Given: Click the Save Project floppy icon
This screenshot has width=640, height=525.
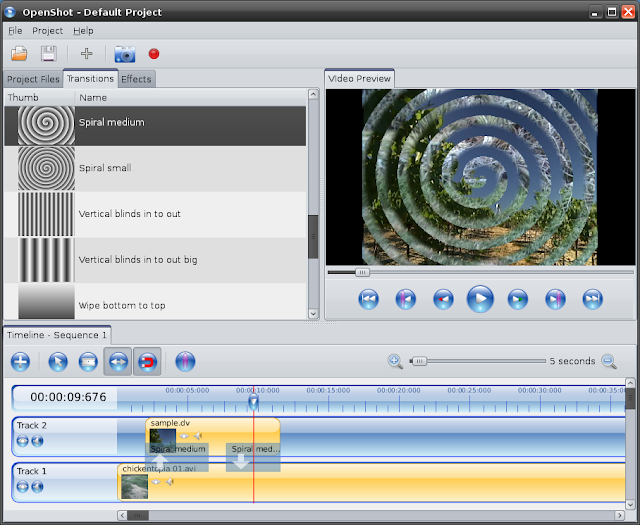Looking at the screenshot, I should click(48, 54).
